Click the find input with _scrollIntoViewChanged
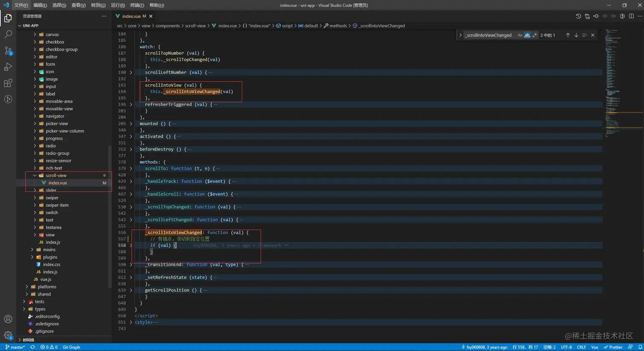644x351 pixels. tap(489, 35)
